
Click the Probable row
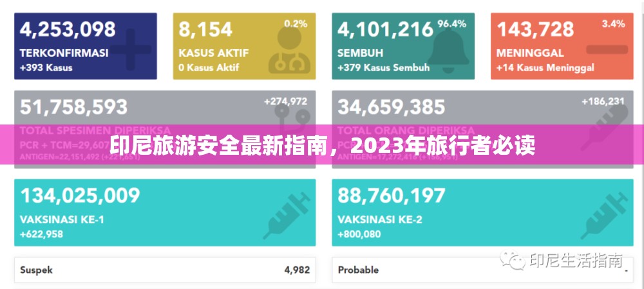click(x=482, y=270)
